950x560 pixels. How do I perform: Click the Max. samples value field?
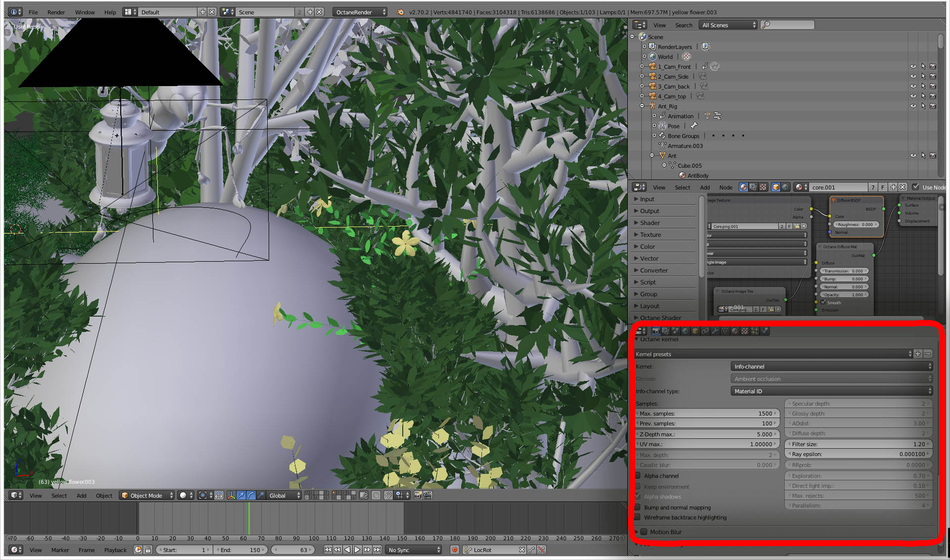(x=708, y=414)
